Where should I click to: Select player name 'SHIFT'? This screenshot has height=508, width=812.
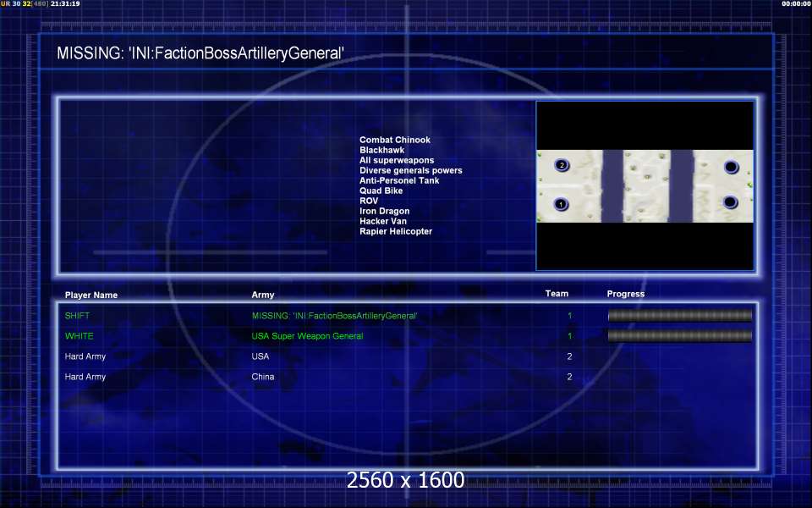point(77,316)
